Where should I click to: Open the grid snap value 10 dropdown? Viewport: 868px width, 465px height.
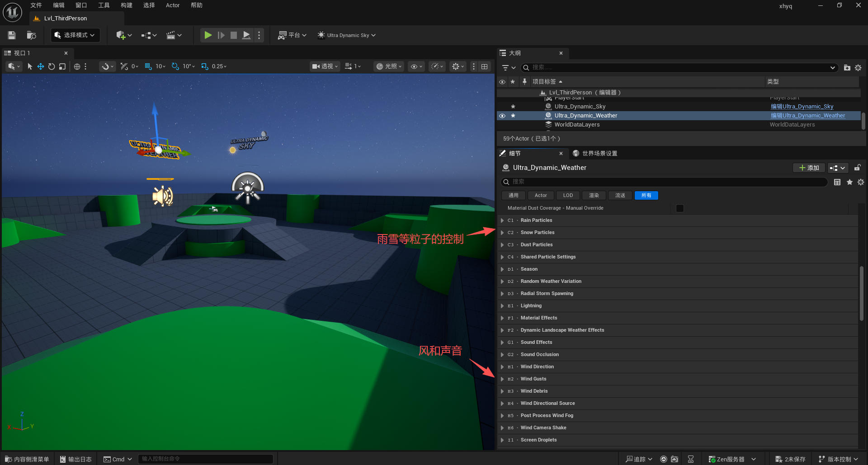[x=161, y=66]
